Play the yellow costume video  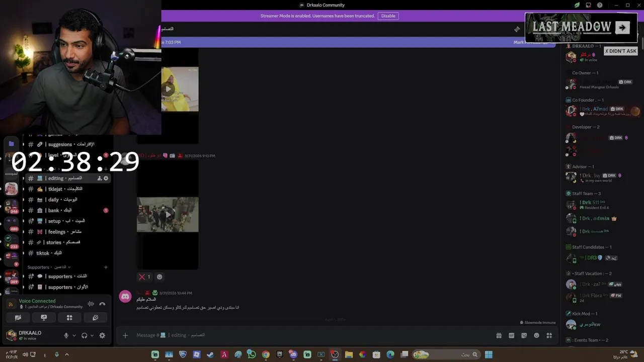point(168,89)
